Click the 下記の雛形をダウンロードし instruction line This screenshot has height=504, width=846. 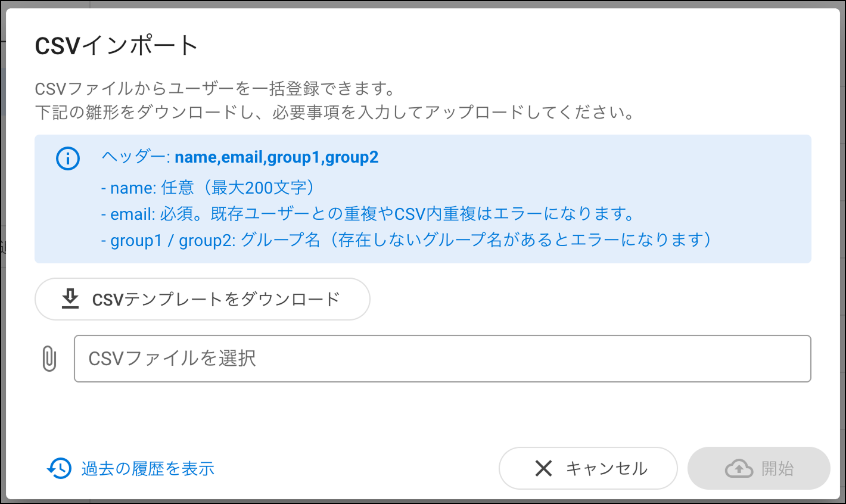[x=335, y=113]
